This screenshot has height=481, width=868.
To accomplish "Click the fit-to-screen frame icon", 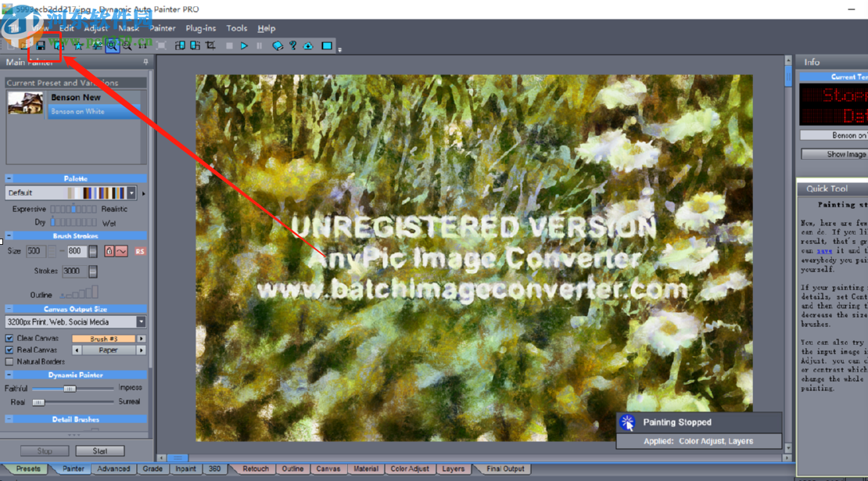I will point(161,46).
